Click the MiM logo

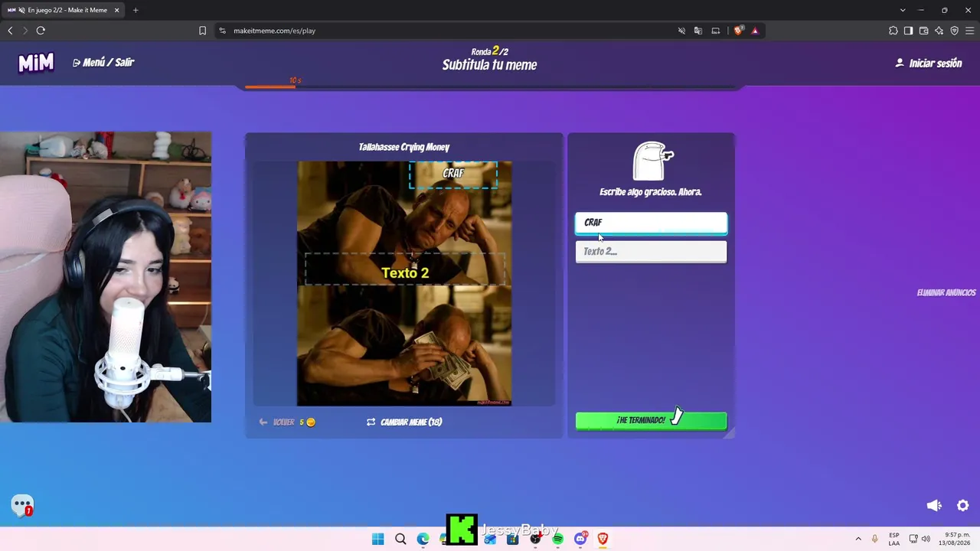click(x=36, y=63)
